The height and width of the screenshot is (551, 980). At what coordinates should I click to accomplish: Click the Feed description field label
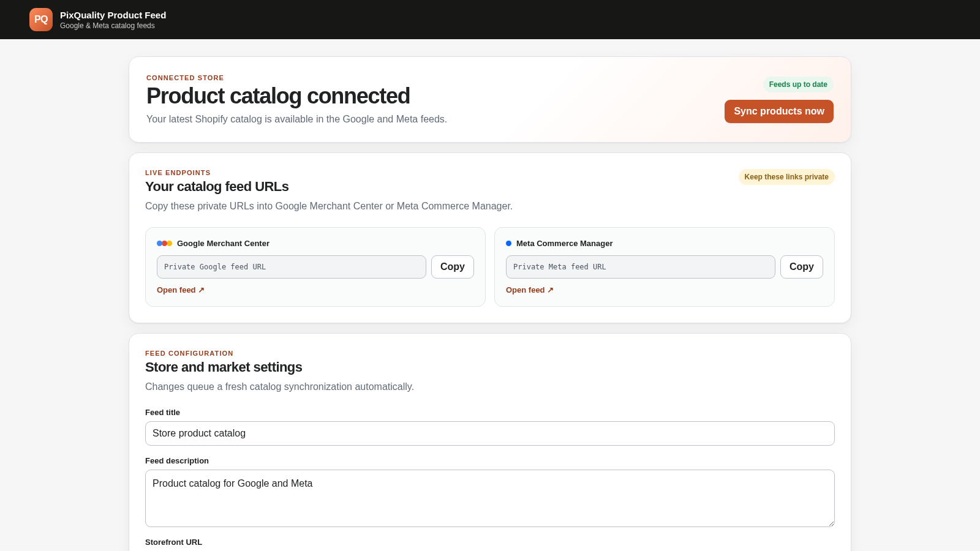(177, 461)
